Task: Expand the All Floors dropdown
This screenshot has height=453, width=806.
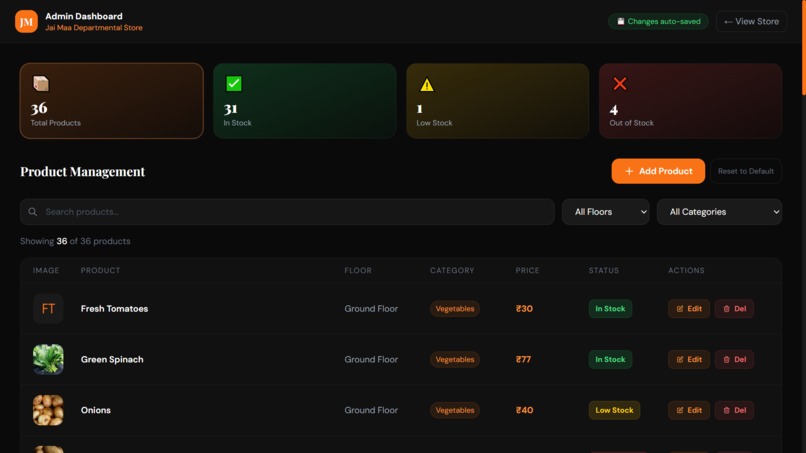Action: [x=606, y=212]
